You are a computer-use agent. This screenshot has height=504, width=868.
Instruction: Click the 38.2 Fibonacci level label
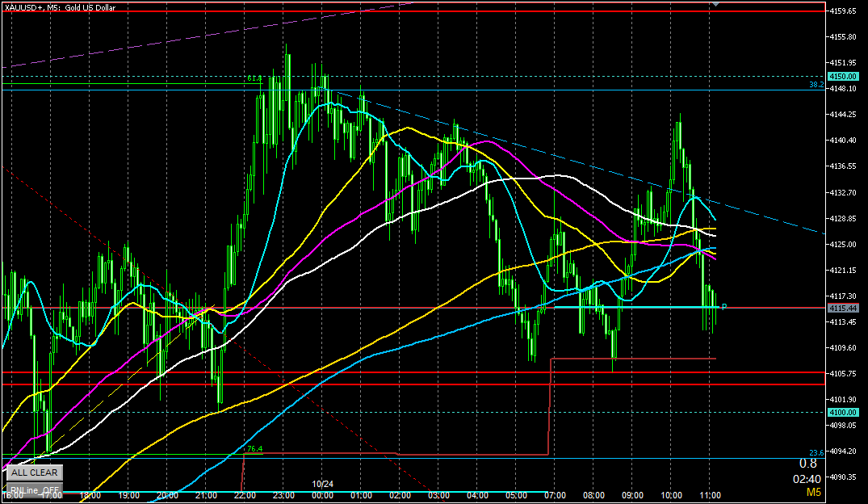(816, 84)
